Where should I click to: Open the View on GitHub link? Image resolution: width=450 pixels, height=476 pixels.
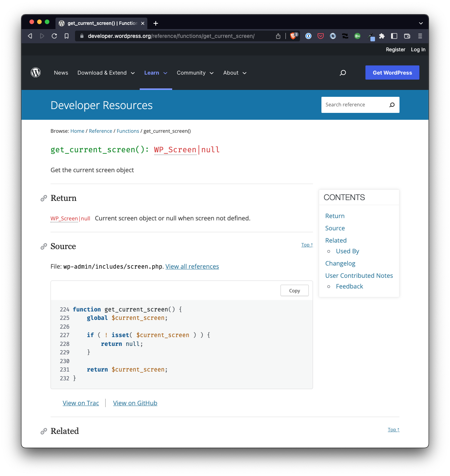tap(135, 403)
